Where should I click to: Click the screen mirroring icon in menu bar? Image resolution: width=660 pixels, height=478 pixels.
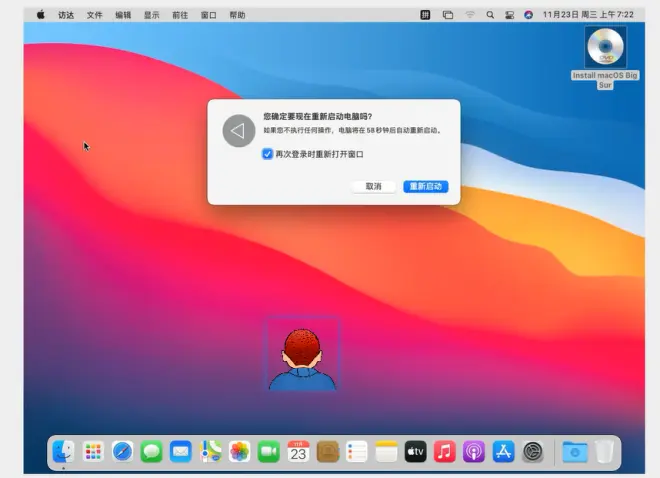[x=448, y=15]
